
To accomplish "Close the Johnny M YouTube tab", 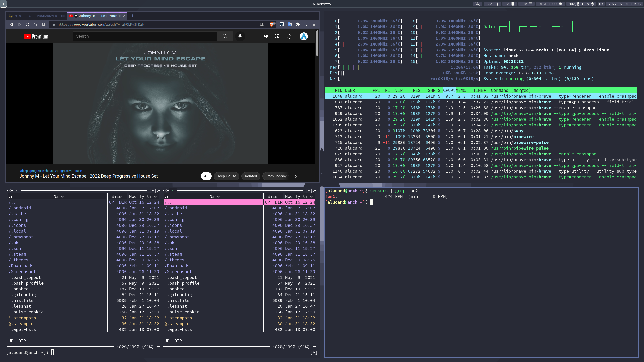I will point(124,16).
